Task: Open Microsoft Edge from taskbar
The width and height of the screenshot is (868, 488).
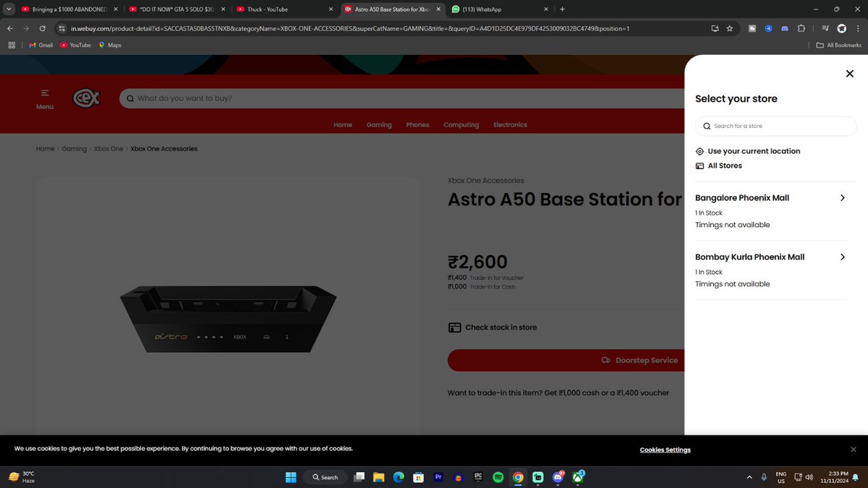Action: pyautogui.click(x=398, y=477)
